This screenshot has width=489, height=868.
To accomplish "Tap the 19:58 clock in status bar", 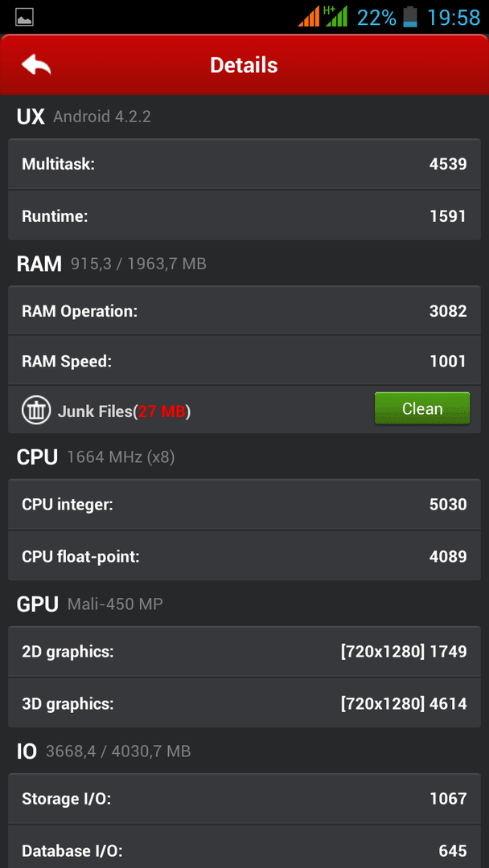I will pyautogui.click(x=454, y=17).
